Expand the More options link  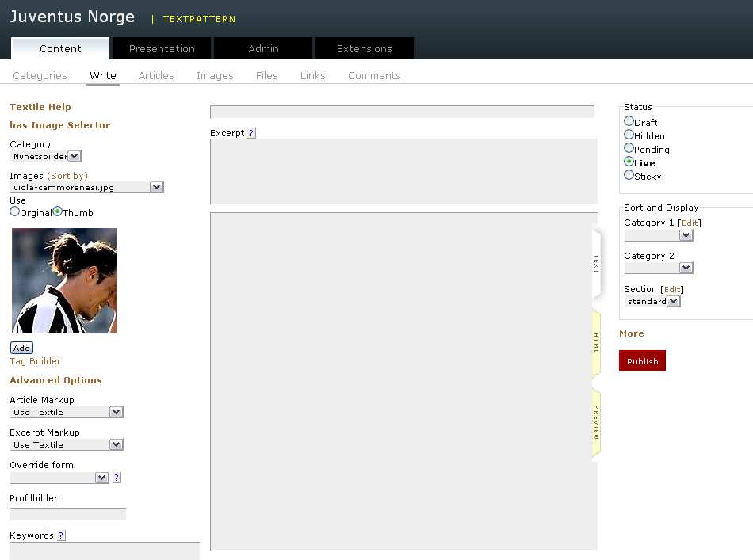coord(632,333)
